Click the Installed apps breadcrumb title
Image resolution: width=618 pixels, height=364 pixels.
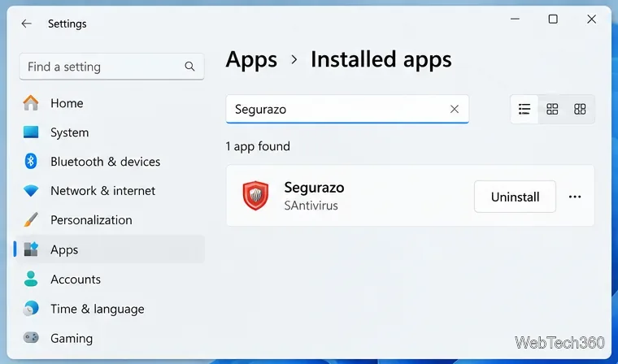[x=381, y=59]
